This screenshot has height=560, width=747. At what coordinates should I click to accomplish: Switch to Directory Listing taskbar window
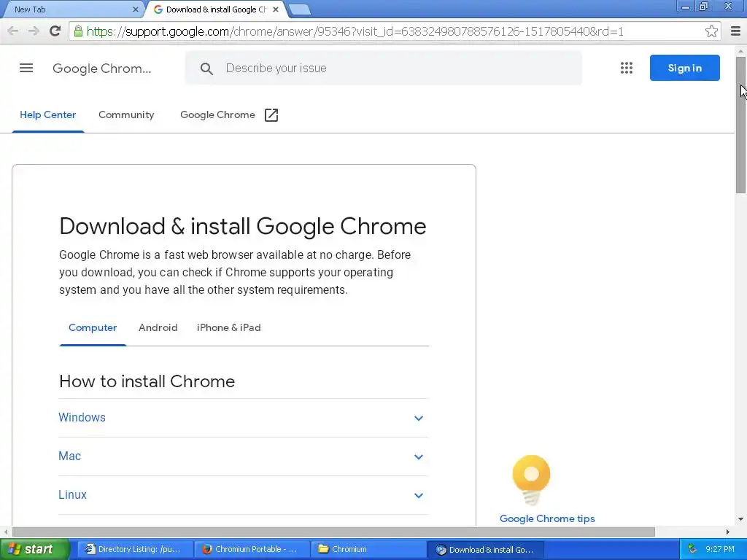click(x=135, y=549)
